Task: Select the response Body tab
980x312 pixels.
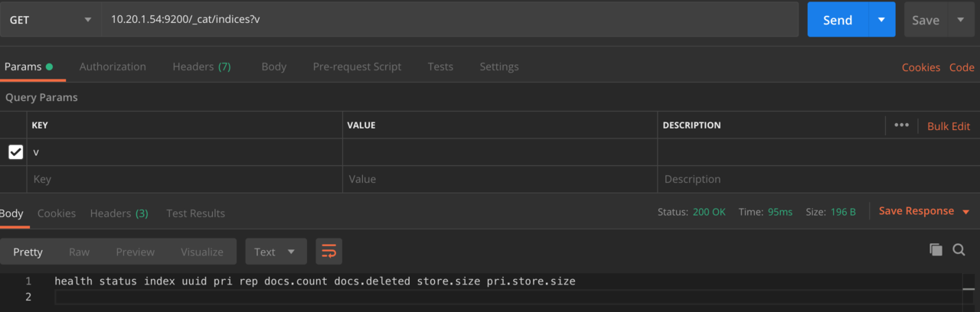Action: [12, 213]
